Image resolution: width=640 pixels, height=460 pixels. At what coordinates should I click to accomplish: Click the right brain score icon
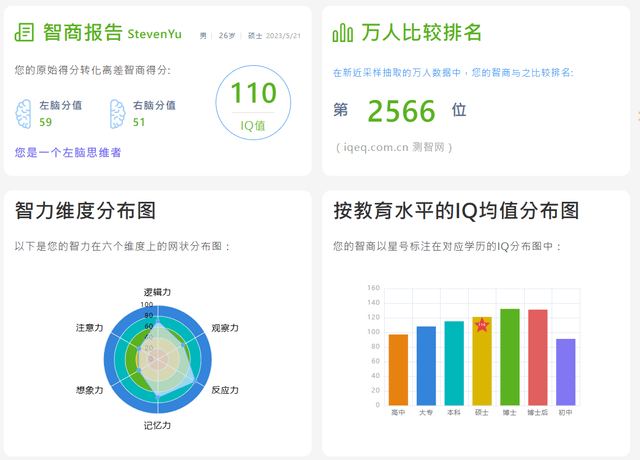117,114
